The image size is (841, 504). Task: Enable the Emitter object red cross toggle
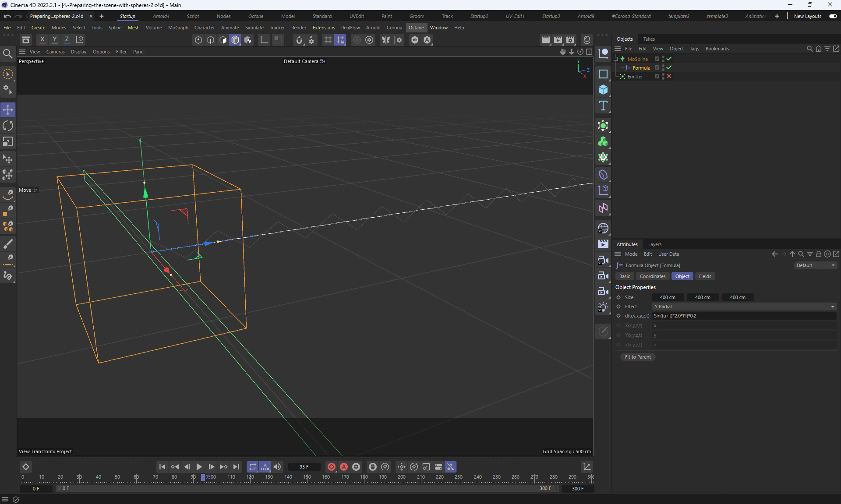click(669, 76)
